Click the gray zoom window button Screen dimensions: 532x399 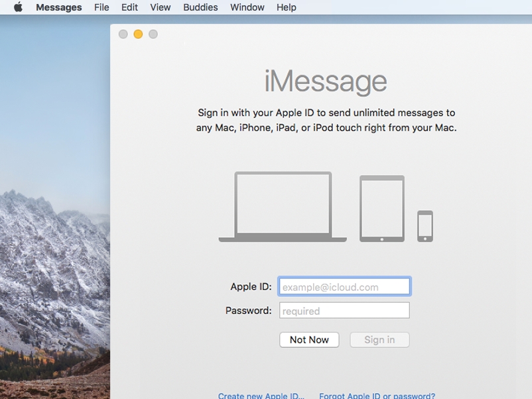(x=153, y=34)
